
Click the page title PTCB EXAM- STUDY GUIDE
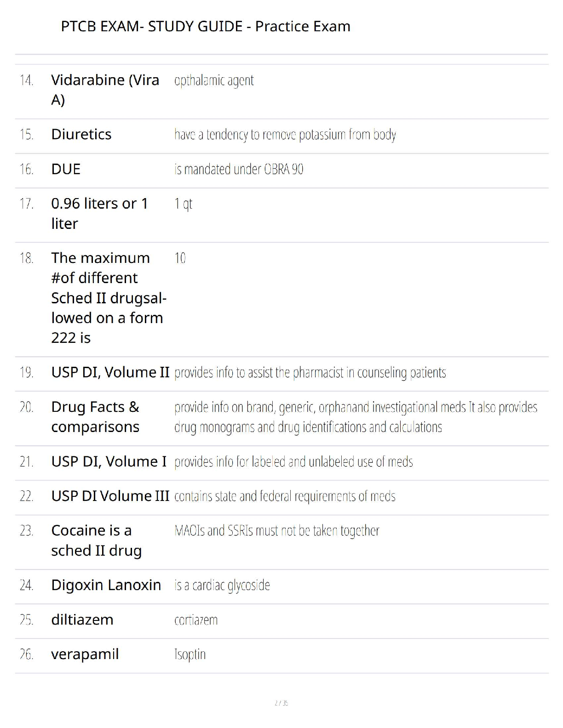(x=205, y=26)
